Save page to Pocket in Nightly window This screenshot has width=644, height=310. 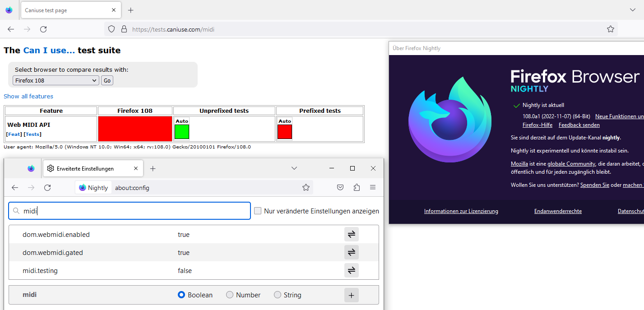[x=340, y=187]
